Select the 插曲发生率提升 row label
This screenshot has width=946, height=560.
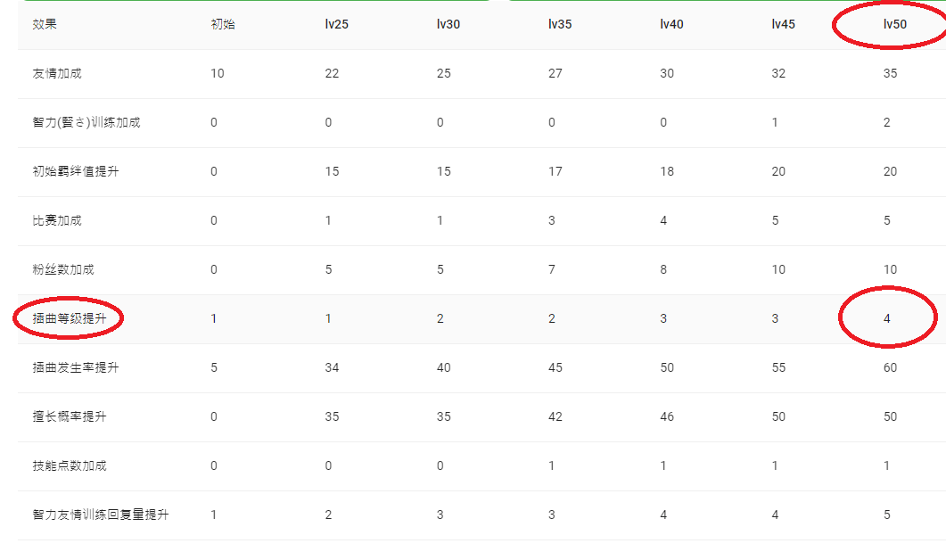click(x=75, y=367)
